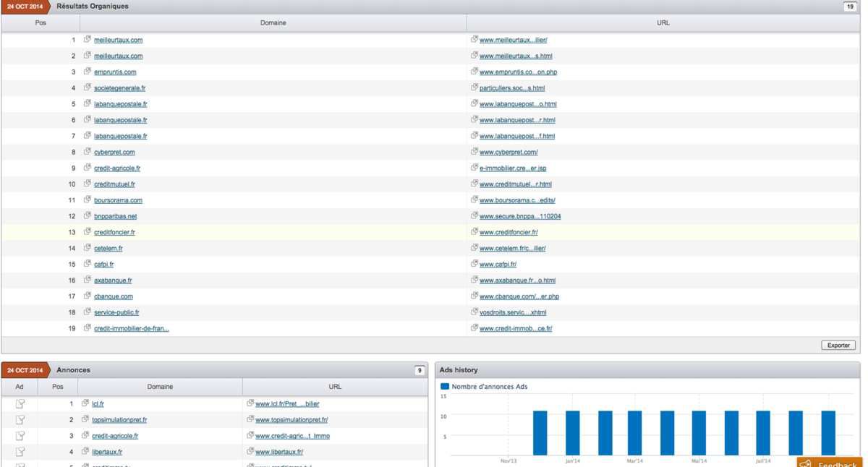868x467 pixels.
Task: Select the chart bar above Mar'14
Action: [634, 433]
